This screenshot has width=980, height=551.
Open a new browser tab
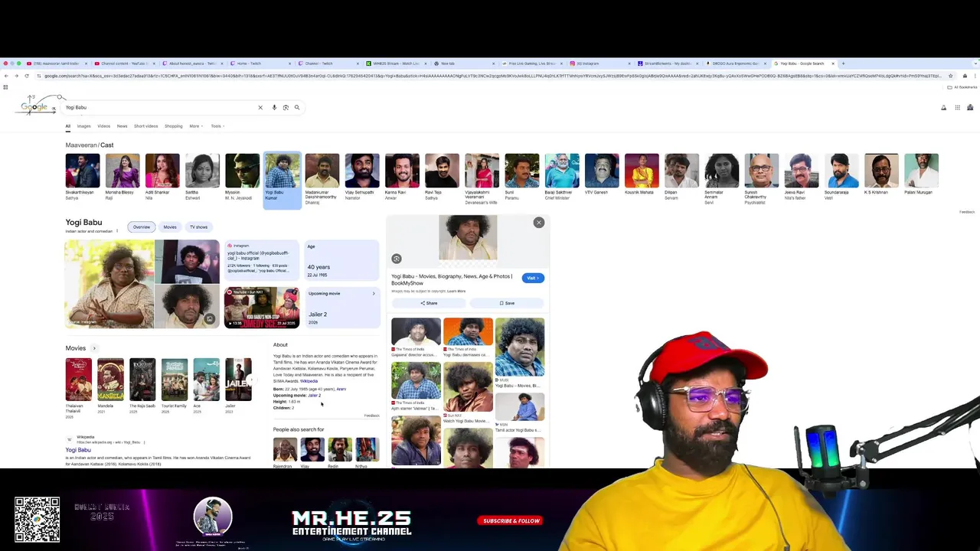pos(844,64)
